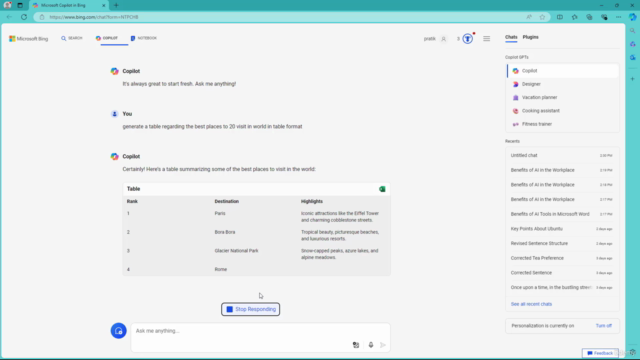This screenshot has width=640, height=360.
Task: Click the Edge sidebar plus icon
Action: click(633, 79)
